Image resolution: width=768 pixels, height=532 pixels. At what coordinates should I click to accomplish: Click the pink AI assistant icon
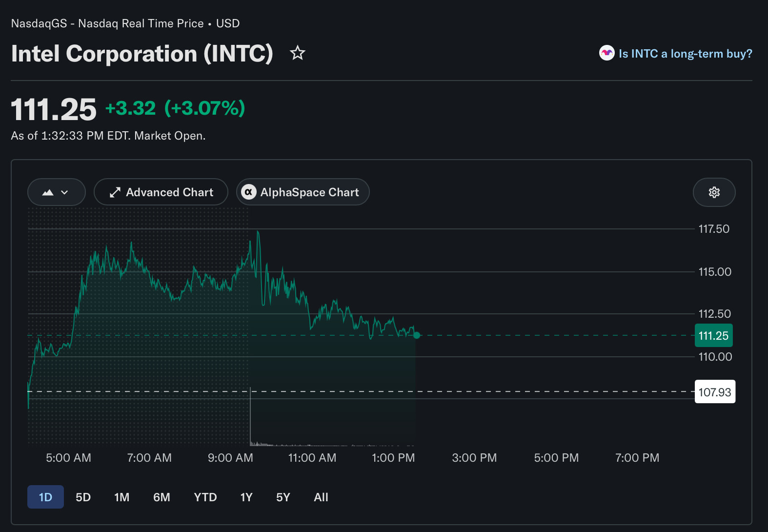[606, 53]
